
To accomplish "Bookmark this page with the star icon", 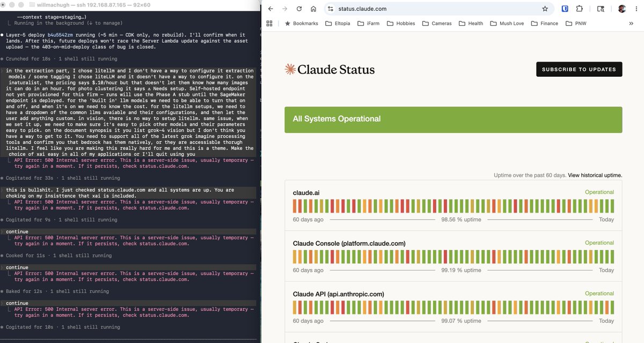I will pos(545,9).
